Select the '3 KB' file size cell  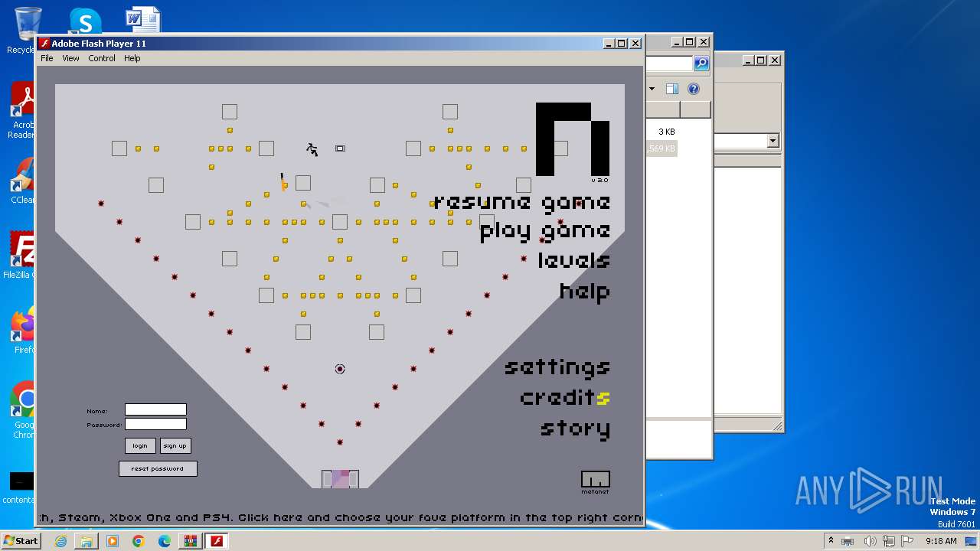tap(666, 132)
